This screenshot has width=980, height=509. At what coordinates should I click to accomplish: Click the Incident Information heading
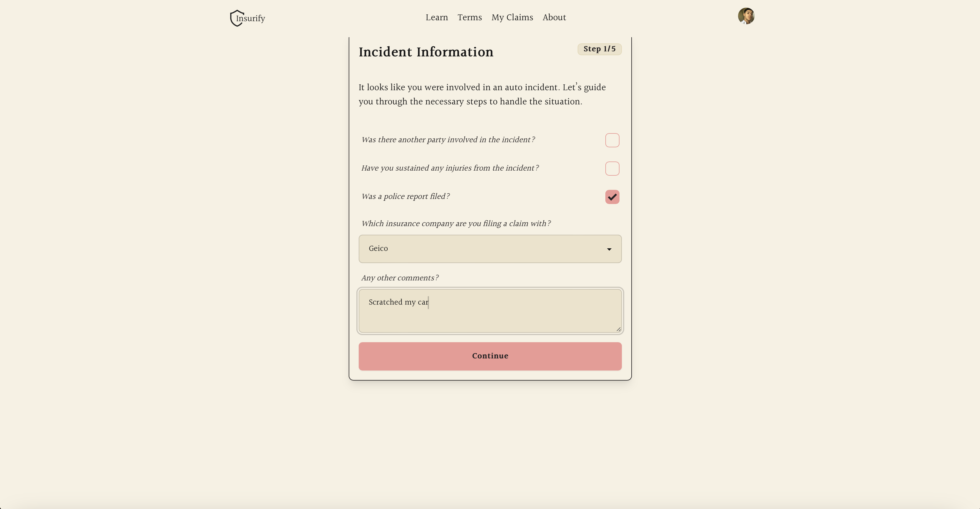(x=426, y=52)
